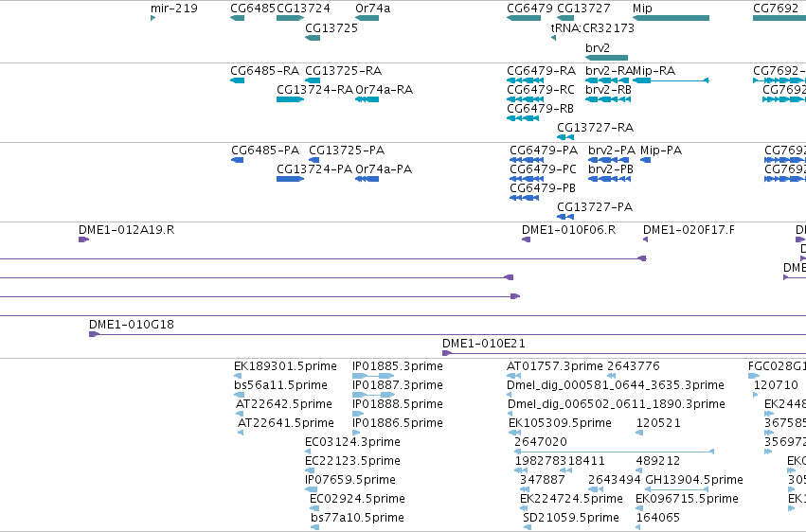
Task: Select the DME1-010E21 feature label
Action: (x=484, y=343)
